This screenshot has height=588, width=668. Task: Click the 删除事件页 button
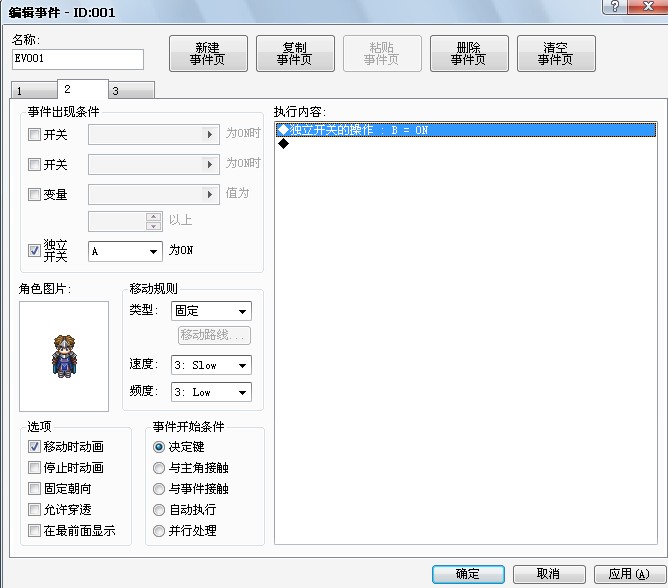tap(469, 53)
